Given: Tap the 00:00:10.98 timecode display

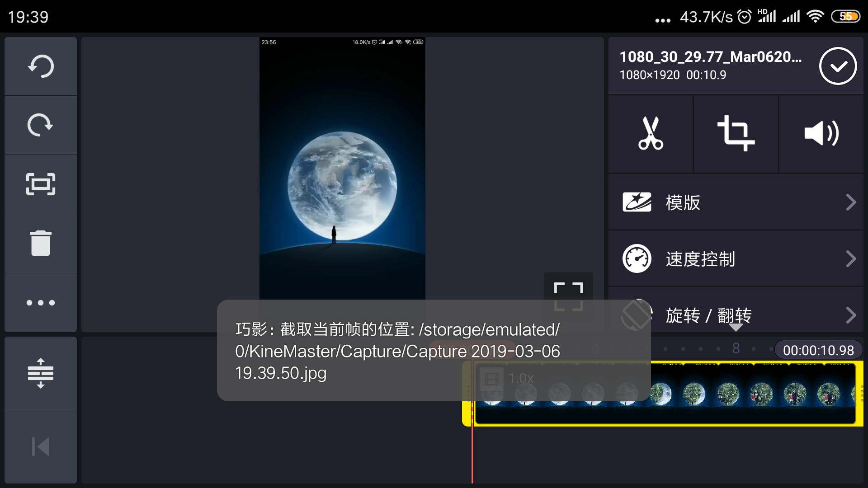Looking at the screenshot, I should point(818,350).
